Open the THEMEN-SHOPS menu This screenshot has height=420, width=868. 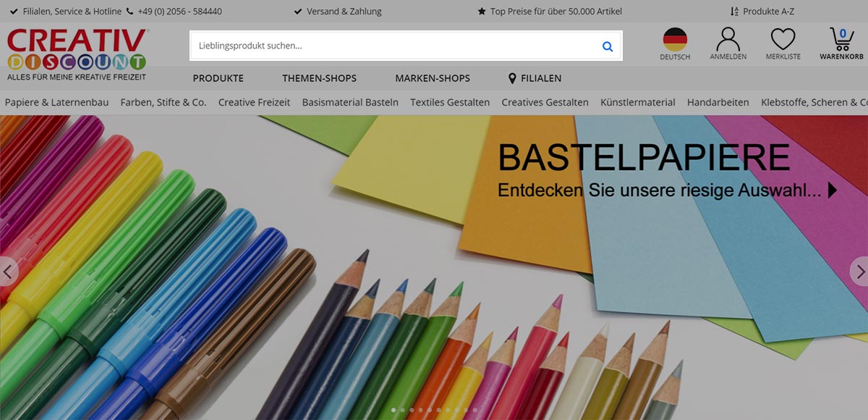coord(319,78)
